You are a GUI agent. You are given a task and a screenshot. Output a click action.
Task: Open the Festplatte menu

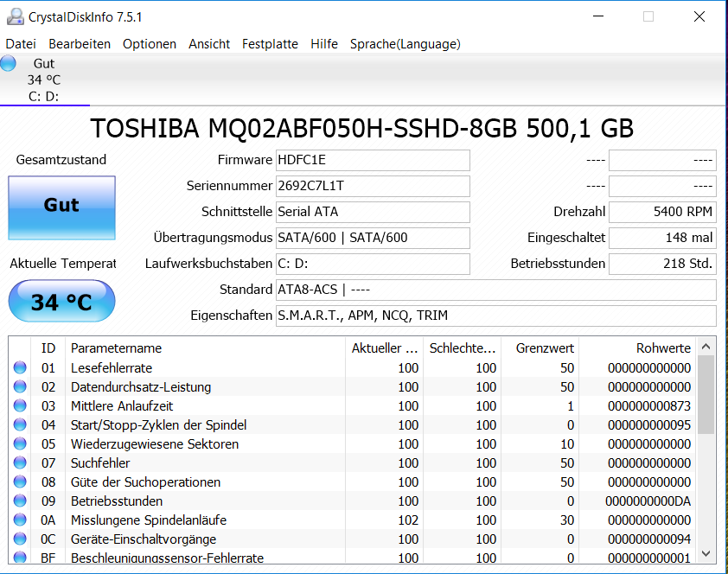tap(271, 44)
